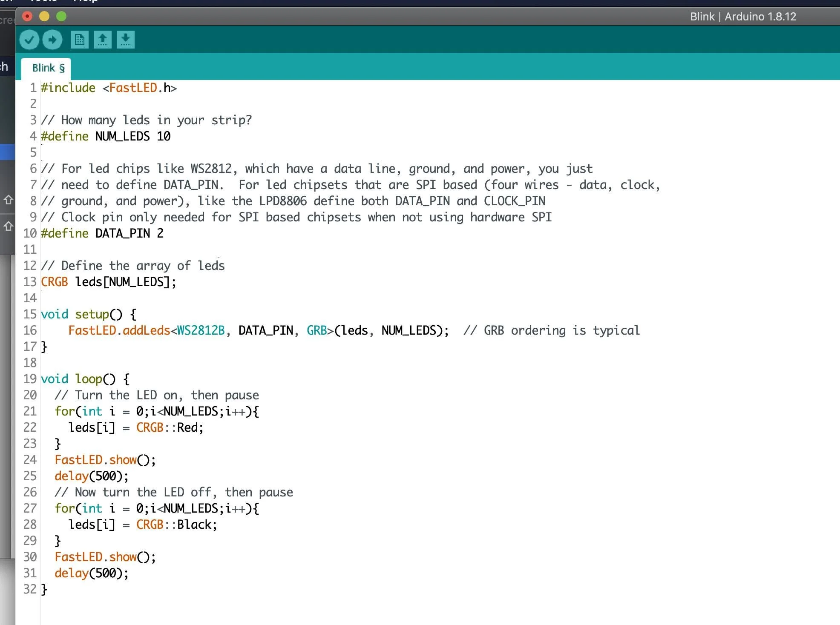Screen dimensions: 840x625
Task: Click the window title 'Blink | Arduino 1.8.12'
Action: (x=742, y=17)
